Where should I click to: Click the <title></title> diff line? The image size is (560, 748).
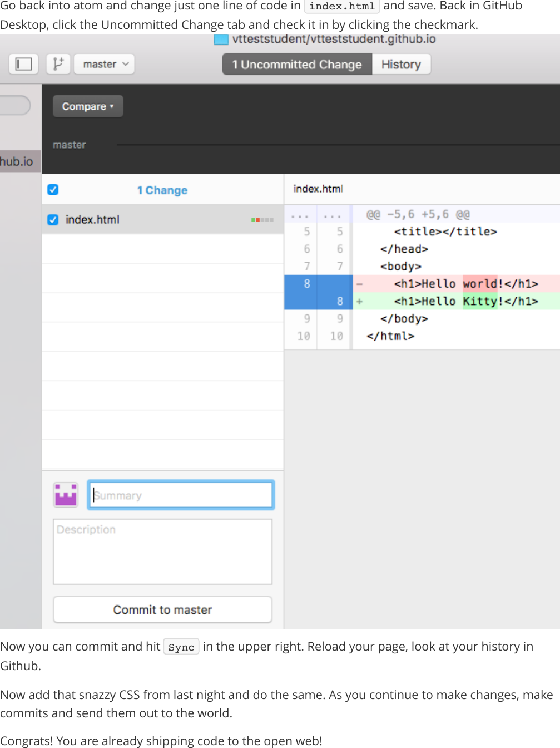[445, 232]
